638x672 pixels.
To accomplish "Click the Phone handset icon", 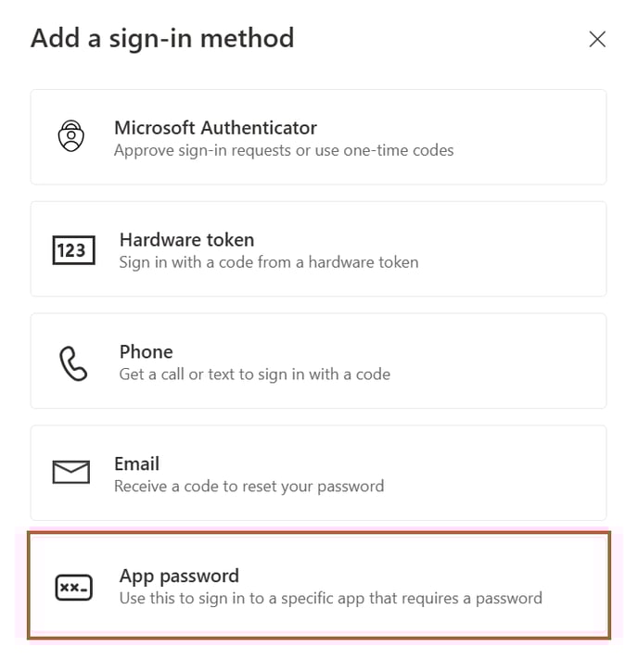I will coord(73,363).
